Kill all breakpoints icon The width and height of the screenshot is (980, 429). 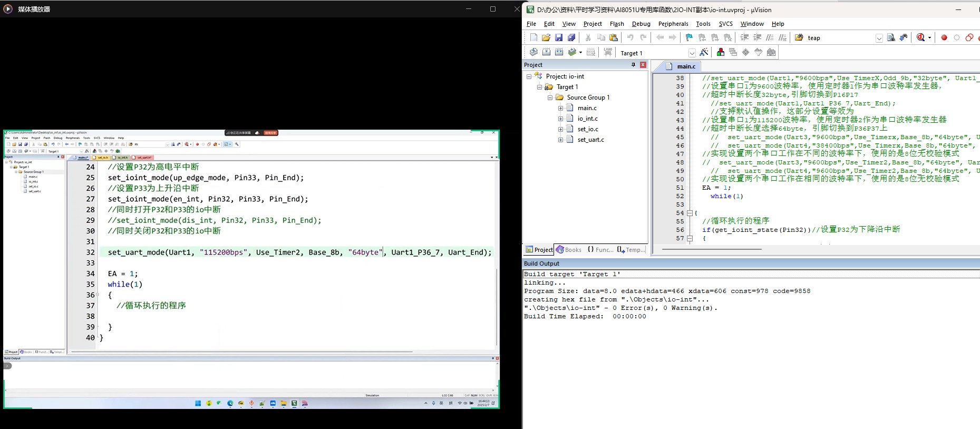(969, 37)
